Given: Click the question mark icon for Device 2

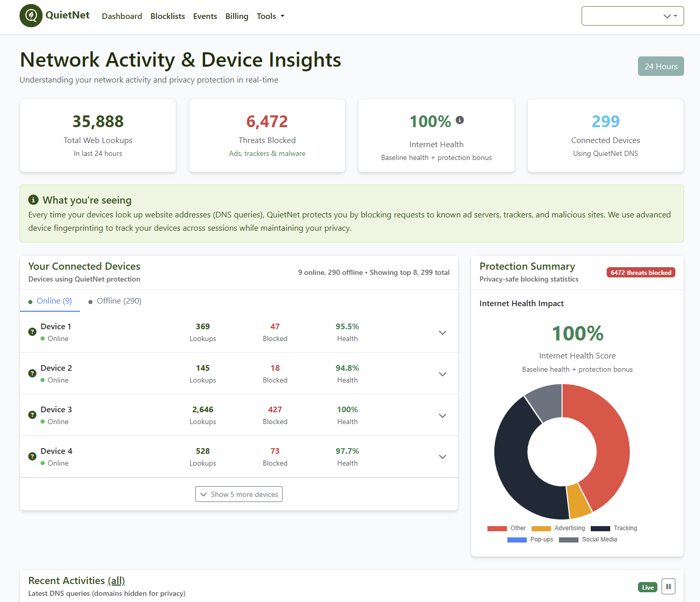Looking at the screenshot, I should pos(32,373).
